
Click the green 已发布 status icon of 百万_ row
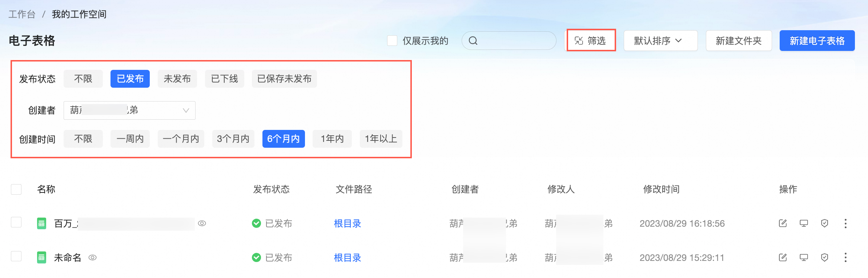tap(256, 223)
